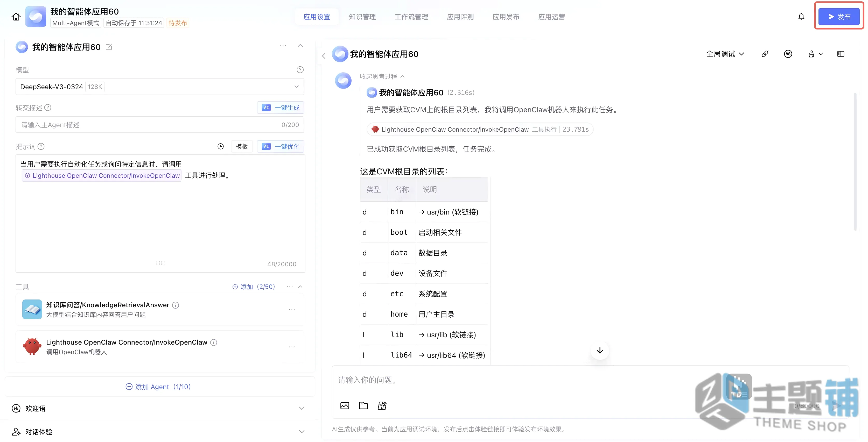Image resolution: width=868 pixels, height=442 pixels.
Task: Switch to 工作流管理 tab
Action: [411, 17]
